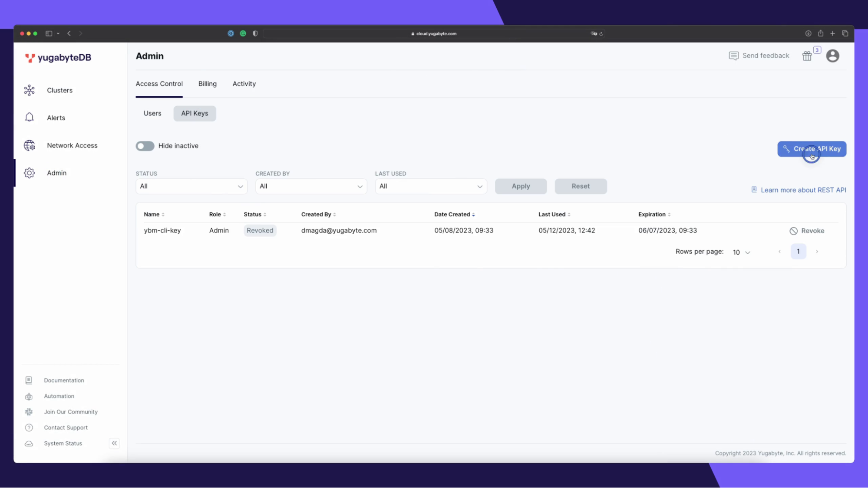This screenshot has width=868, height=488.
Task: Click the Join Our Community Slack icon
Action: (x=29, y=412)
